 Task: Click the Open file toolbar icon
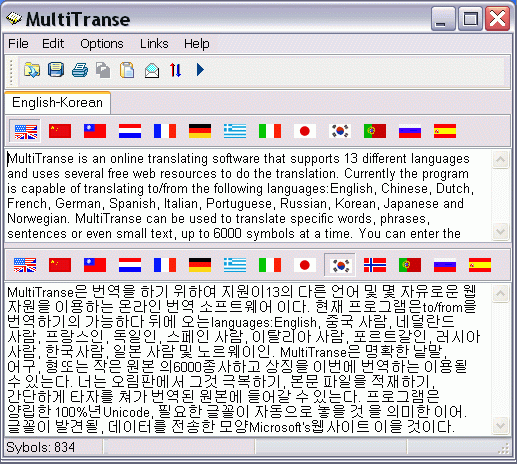[x=32, y=70]
